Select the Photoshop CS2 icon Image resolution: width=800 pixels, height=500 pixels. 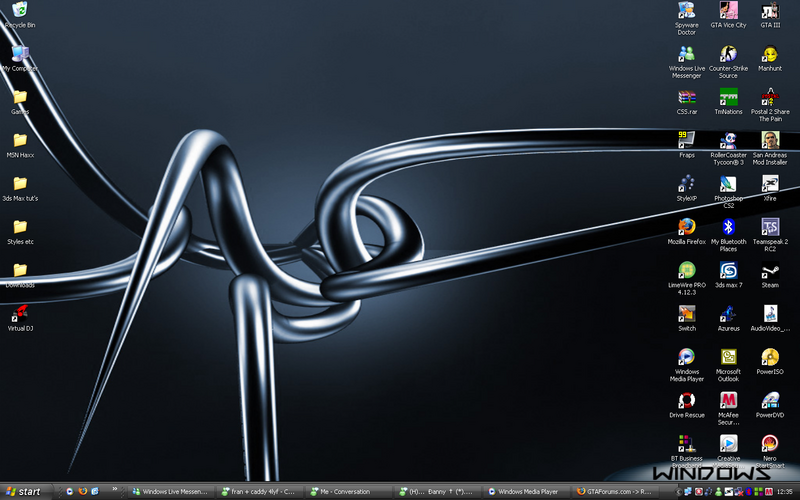[728, 184]
